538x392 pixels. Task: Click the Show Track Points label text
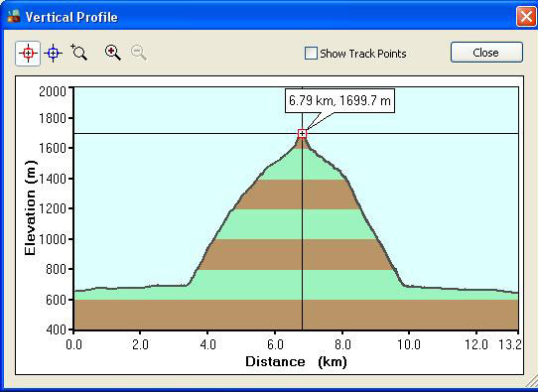click(x=363, y=54)
